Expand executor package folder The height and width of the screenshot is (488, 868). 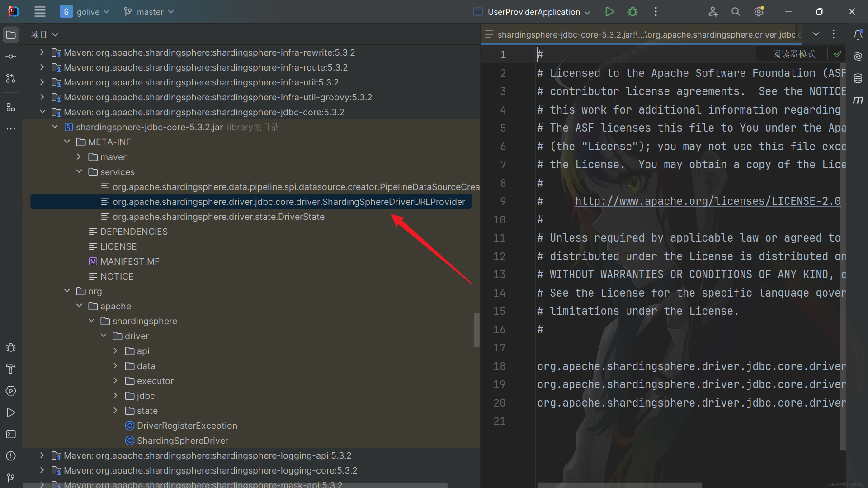coord(116,381)
